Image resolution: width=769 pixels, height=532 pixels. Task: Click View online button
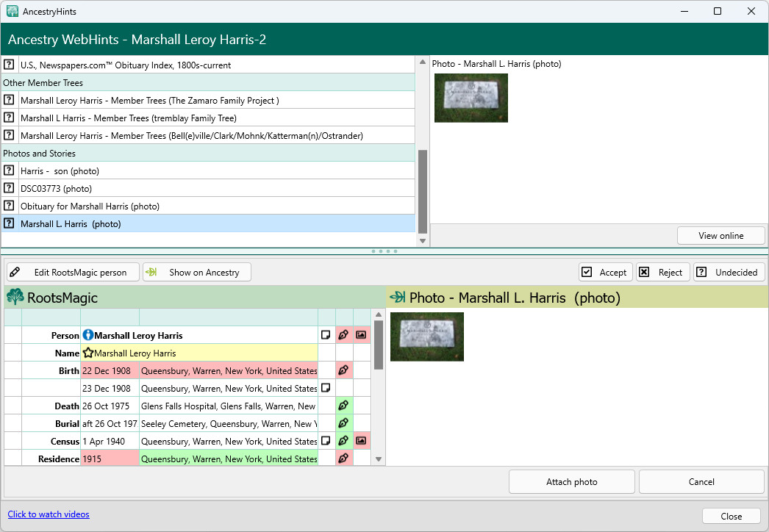click(x=721, y=236)
